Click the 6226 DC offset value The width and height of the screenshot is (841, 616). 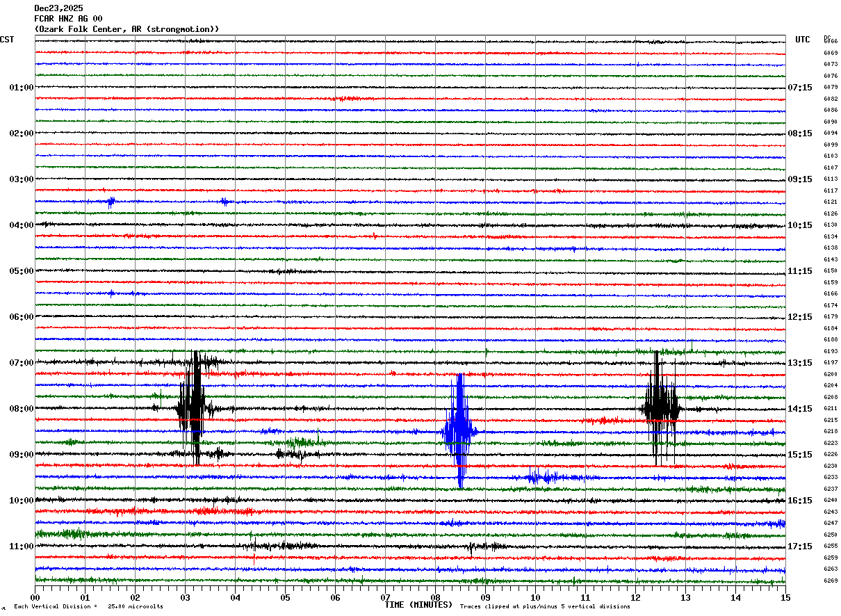tap(831, 455)
